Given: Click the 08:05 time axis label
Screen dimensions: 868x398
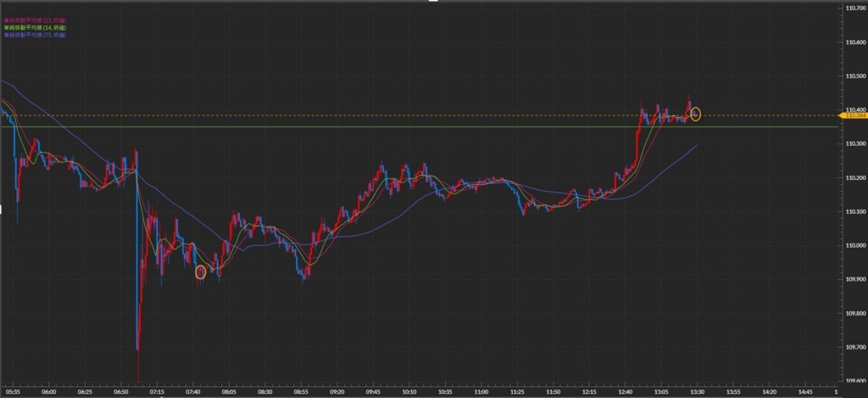Looking at the screenshot, I should [229, 391].
